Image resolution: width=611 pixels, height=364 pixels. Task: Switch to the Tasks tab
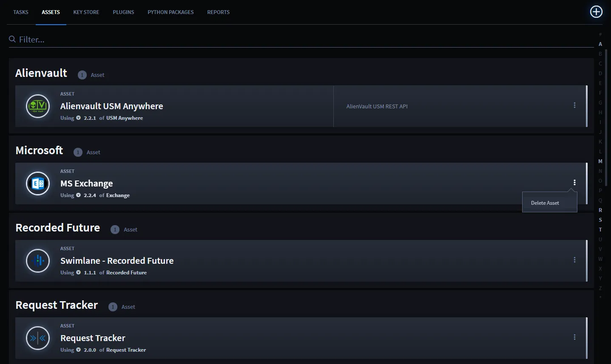21,12
